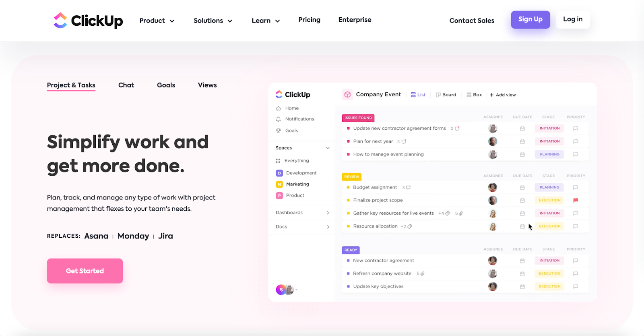Image resolution: width=644 pixels, height=336 pixels.
Task: Switch to the Box view tab
Action: pos(474,95)
